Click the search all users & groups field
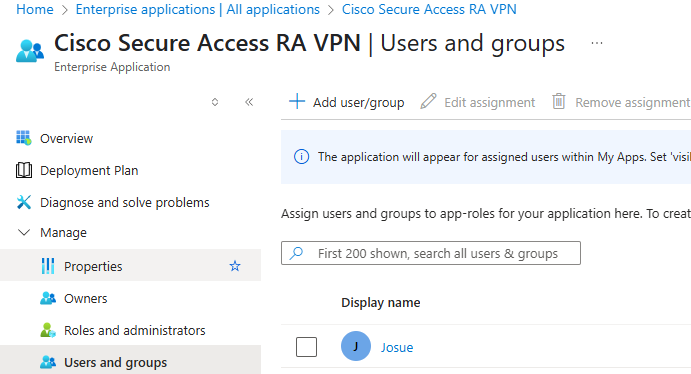The width and height of the screenshot is (691, 374). (431, 253)
